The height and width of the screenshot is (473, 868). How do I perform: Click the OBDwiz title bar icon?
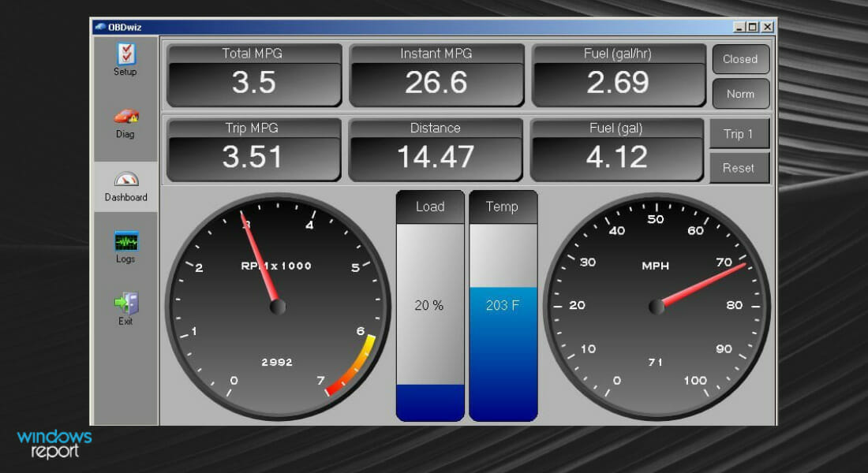99,27
